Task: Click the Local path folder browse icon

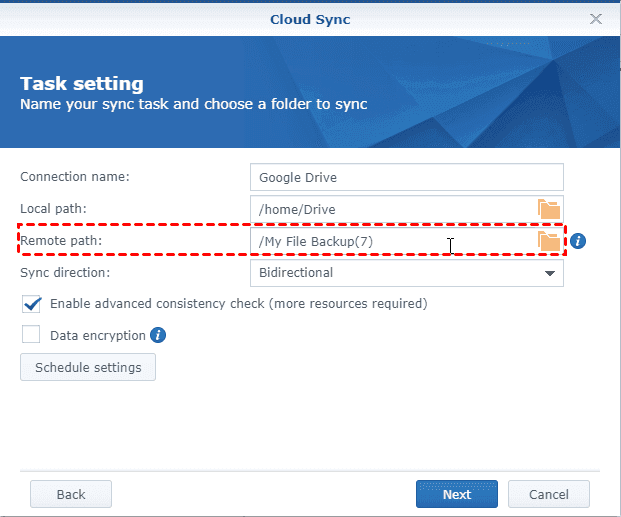Action: 549,209
